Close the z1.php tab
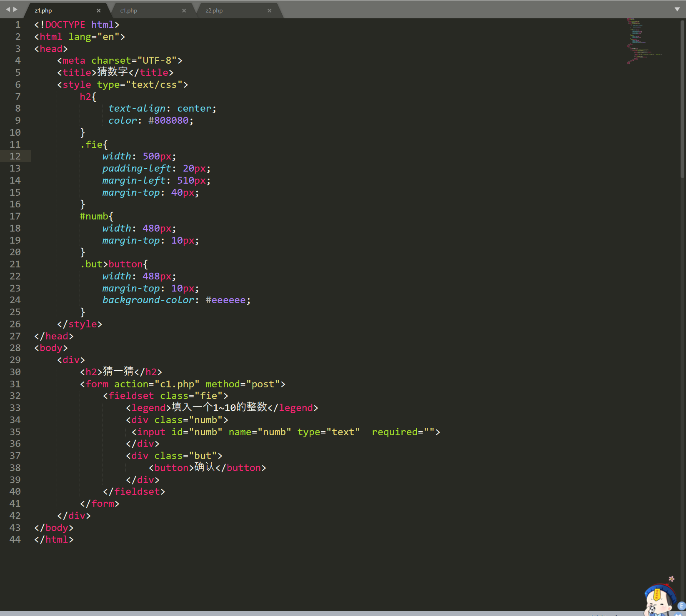 99,10
